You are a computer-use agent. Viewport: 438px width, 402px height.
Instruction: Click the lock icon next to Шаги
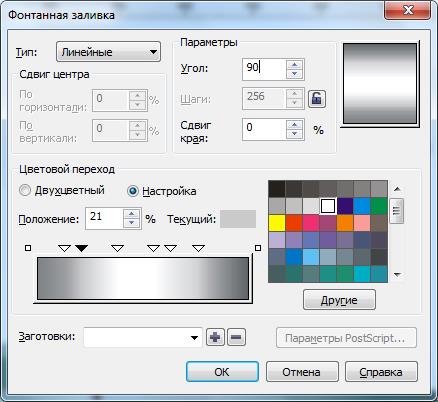316,99
